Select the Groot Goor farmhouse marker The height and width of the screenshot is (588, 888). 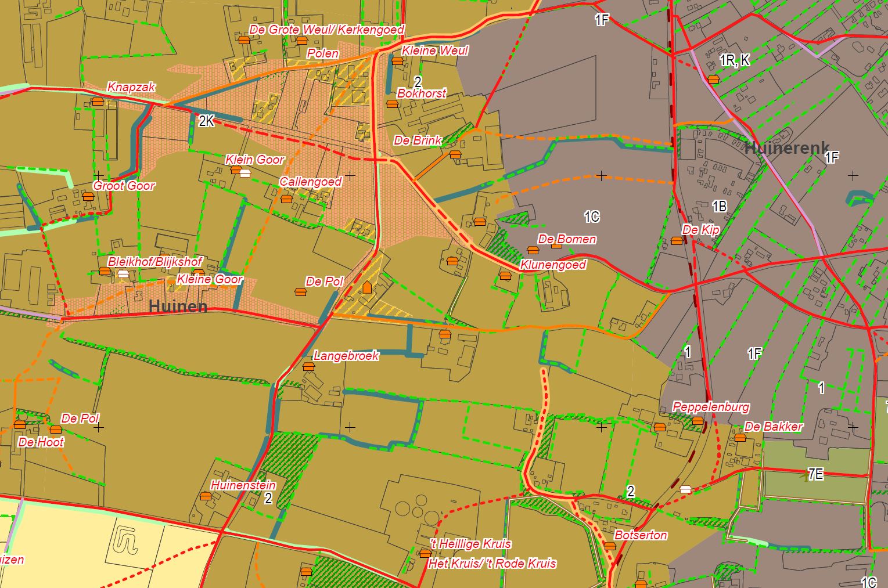pyautogui.click(x=88, y=197)
